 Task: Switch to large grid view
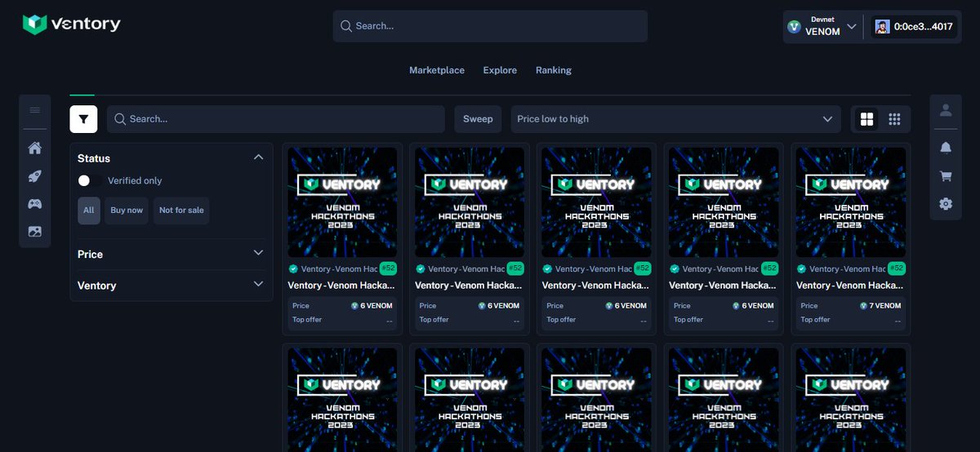coord(866,119)
